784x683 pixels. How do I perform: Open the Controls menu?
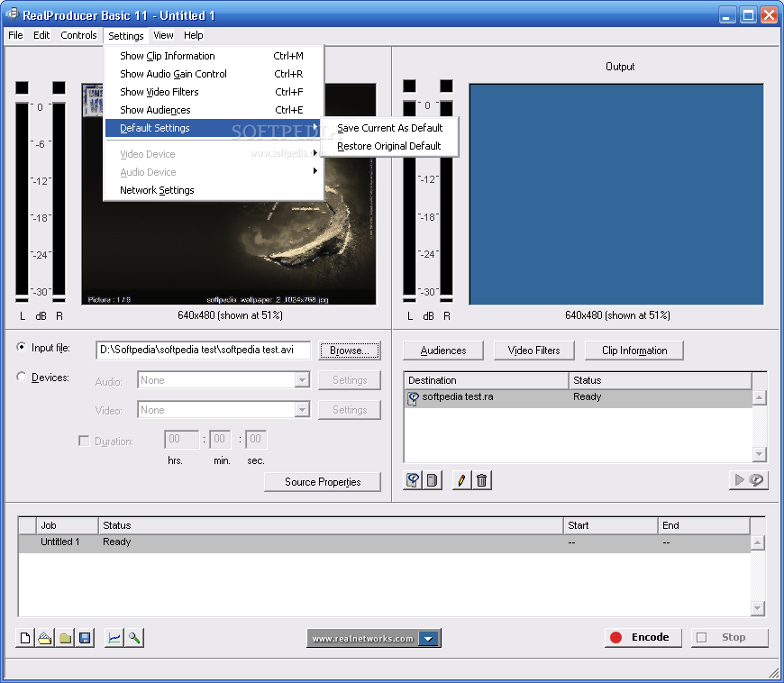[78, 35]
